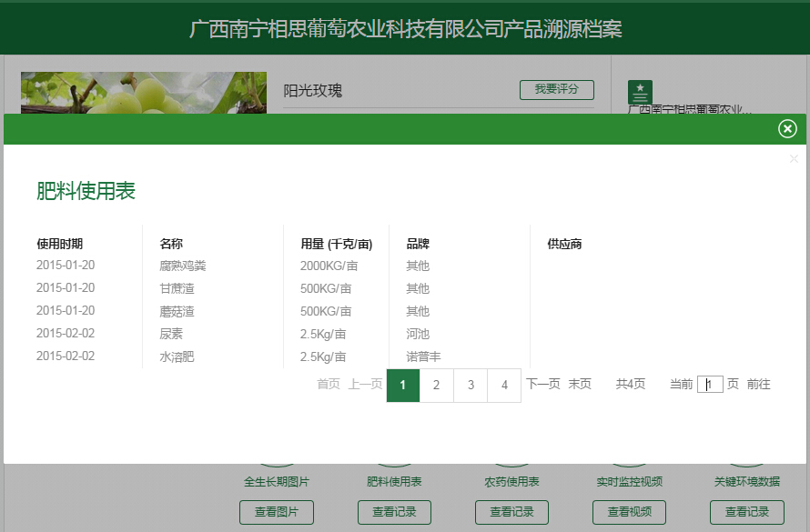Screen dimensions: 810x532
Task: Click the grape product thumbnail image
Action: pyautogui.click(x=143, y=94)
